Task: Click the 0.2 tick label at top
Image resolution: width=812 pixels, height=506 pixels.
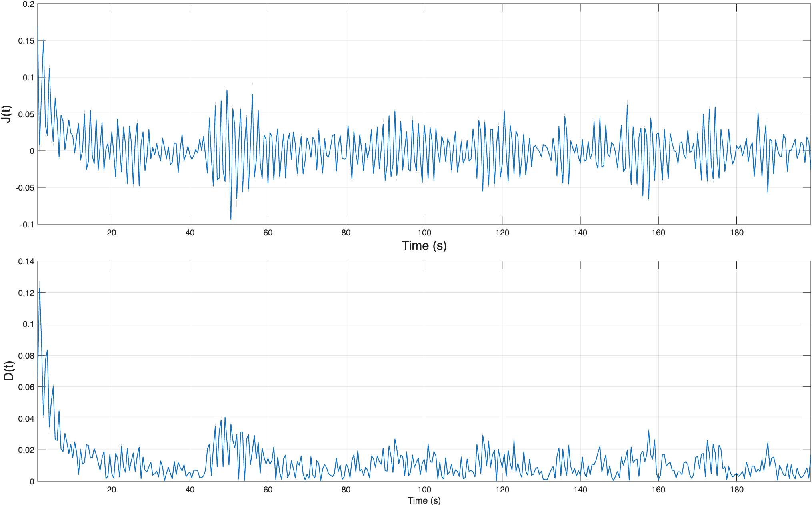Action: coord(28,4)
